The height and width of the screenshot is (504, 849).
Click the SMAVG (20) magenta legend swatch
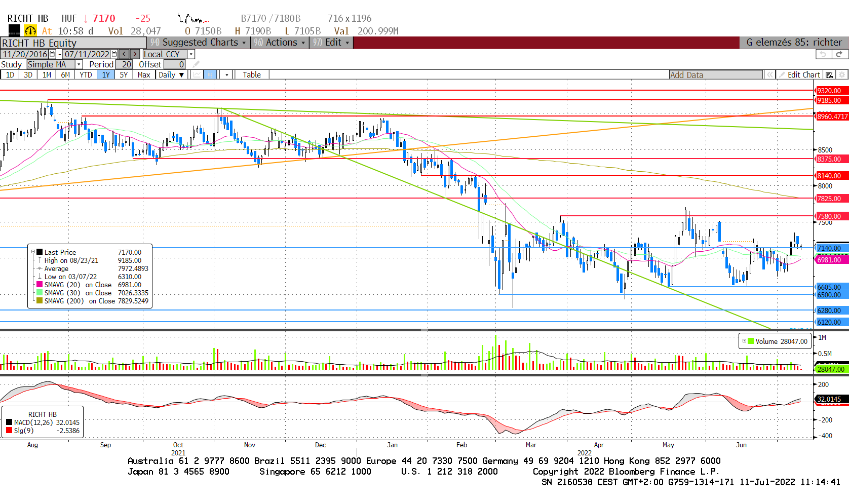pyautogui.click(x=40, y=285)
